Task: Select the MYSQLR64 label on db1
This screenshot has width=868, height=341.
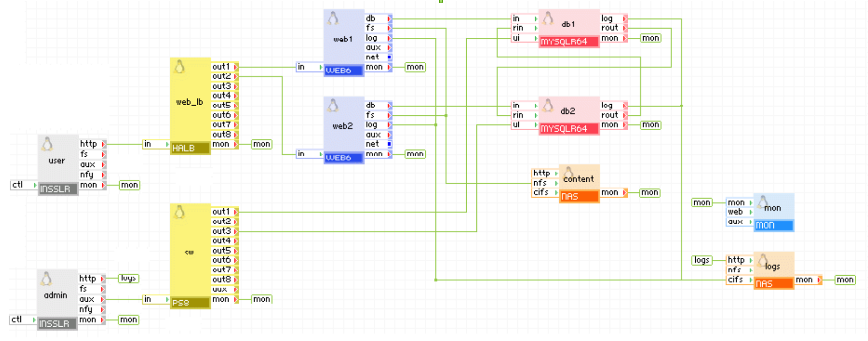Action: [x=569, y=42]
